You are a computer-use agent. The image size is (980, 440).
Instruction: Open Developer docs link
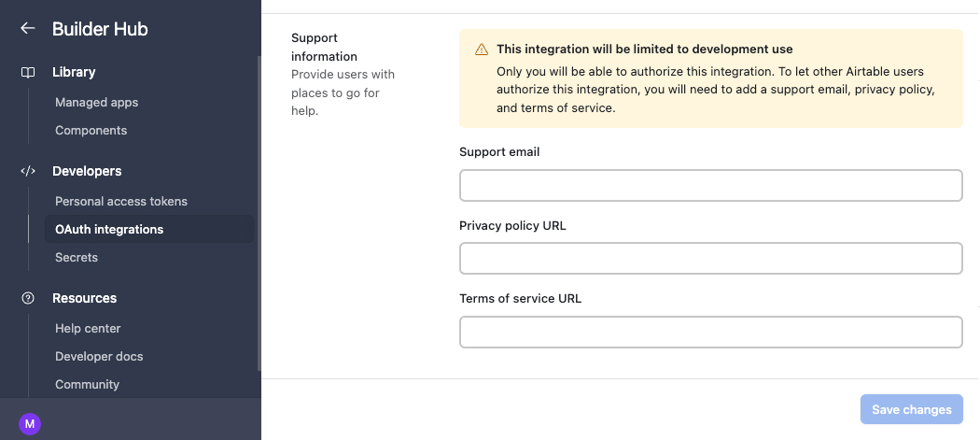click(x=99, y=356)
